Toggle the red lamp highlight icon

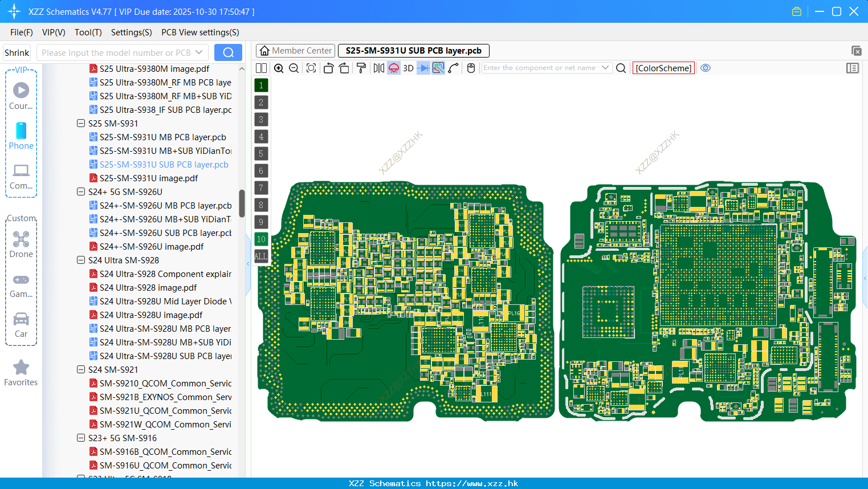(x=394, y=68)
